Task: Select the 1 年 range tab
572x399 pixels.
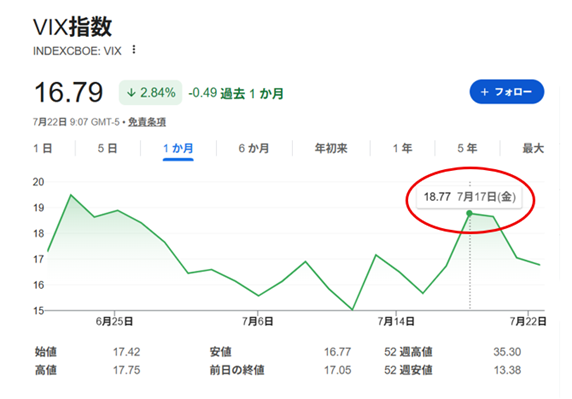Action: (403, 148)
